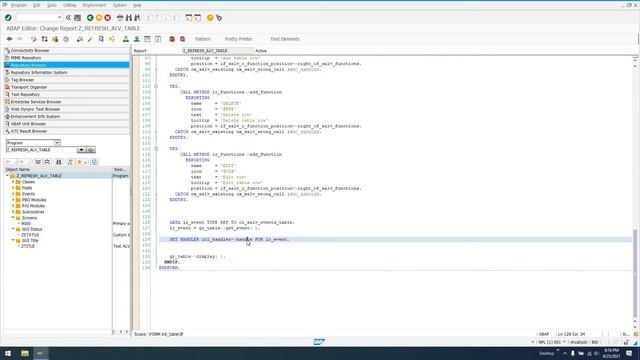The image size is (640, 360).
Task: Click the Refresh Object List icon
Action: coord(94,162)
